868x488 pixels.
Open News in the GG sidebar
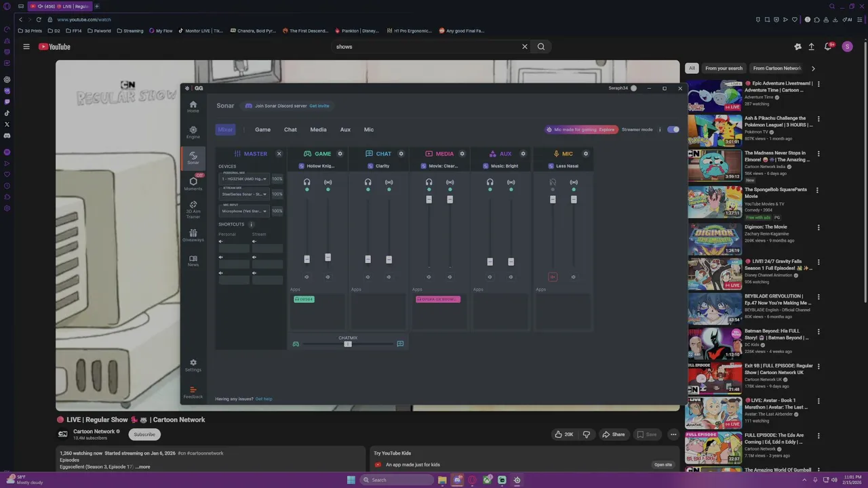(193, 261)
